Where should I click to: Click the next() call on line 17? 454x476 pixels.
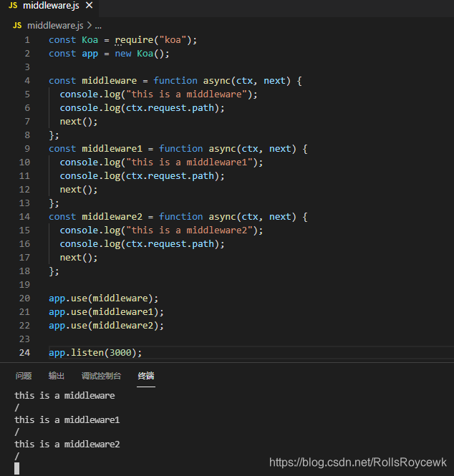pyautogui.click(x=76, y=258)
